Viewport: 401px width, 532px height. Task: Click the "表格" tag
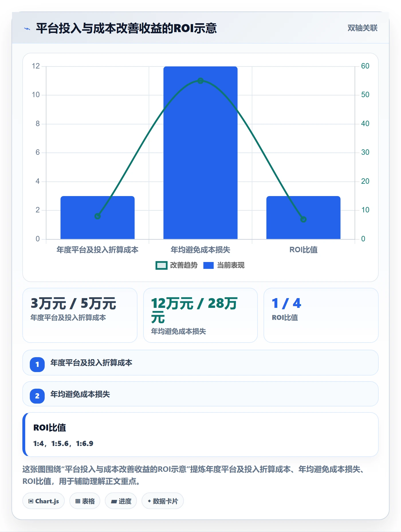pyautogui.click(x=85, y=501)
